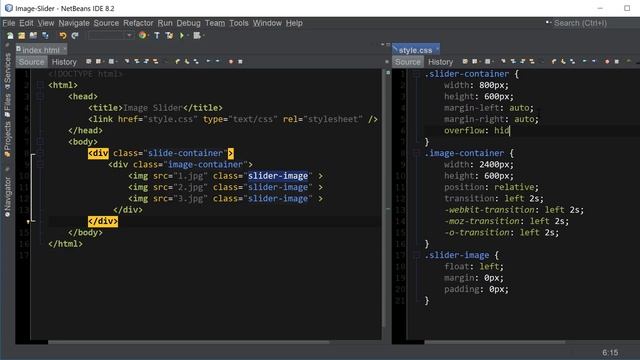Collapse the <html> tag code fold

(40, 85)
